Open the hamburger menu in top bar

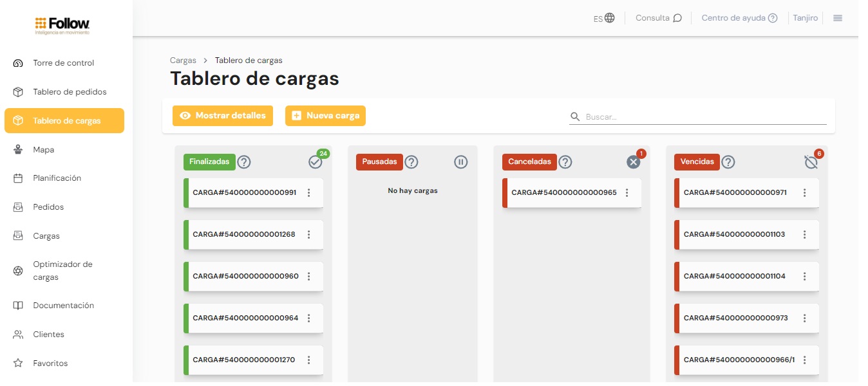(838, 18)
